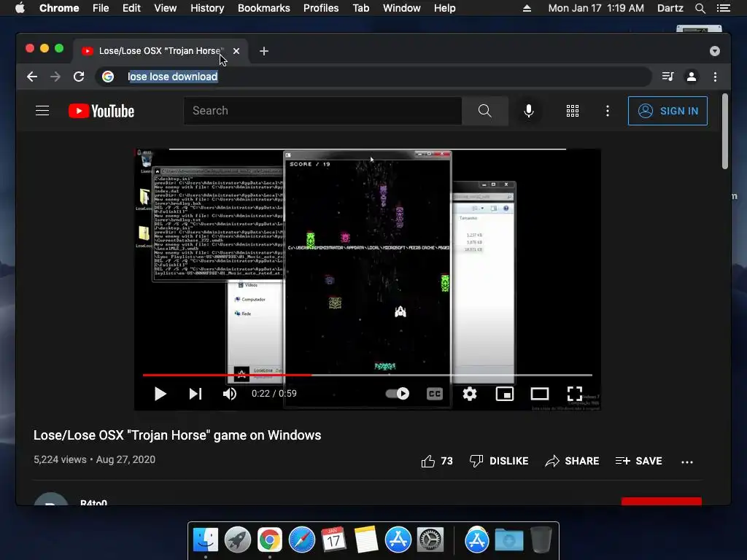Close the Lose/Lose tab
Viewport: 747px width, 560px height.
pyautogui.click(x=236, y=51)
